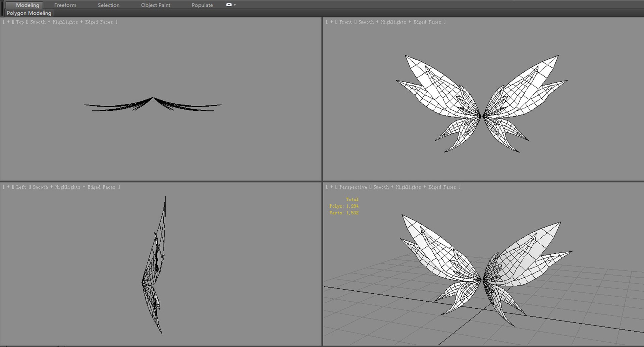Switch to the Populate ribbon tab
This screenshot has height=347, width=644.
click(x=202, y=5)
